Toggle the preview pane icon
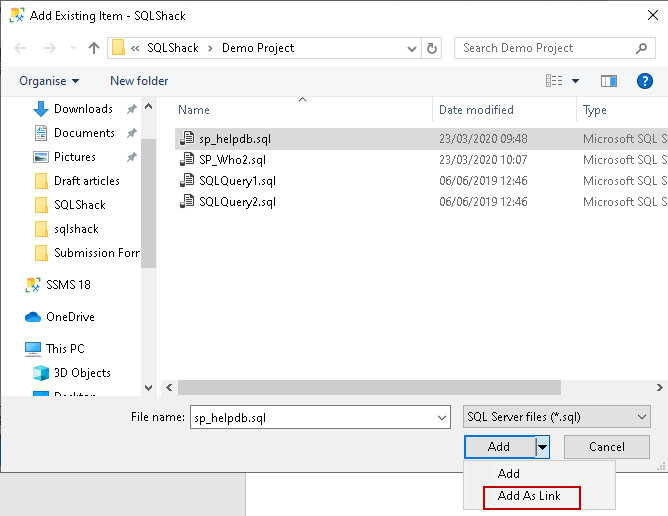 point(608,81)
